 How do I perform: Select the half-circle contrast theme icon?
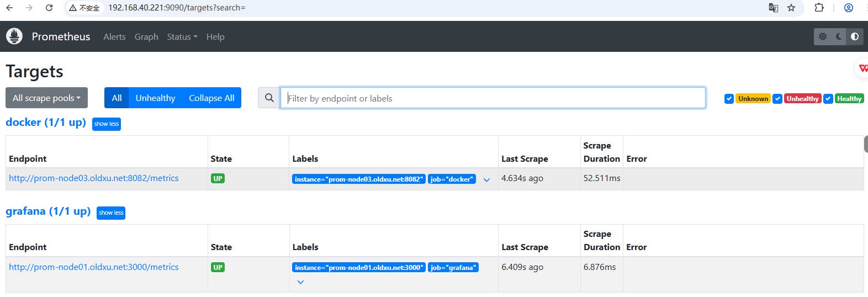(x=855, y=36)
